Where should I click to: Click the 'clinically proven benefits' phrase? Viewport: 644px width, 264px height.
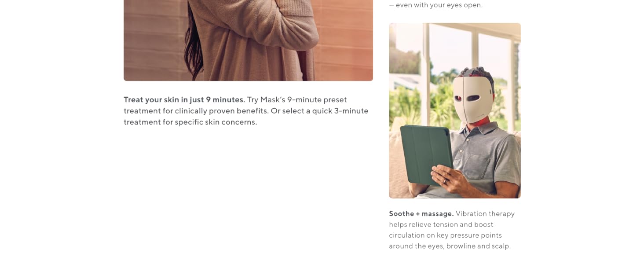click(222, 111)
